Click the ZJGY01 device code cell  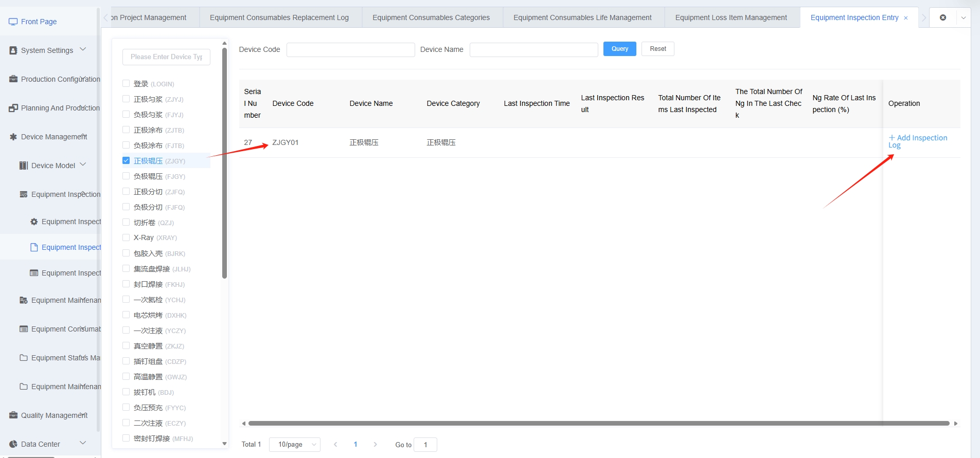coord(286,142)
